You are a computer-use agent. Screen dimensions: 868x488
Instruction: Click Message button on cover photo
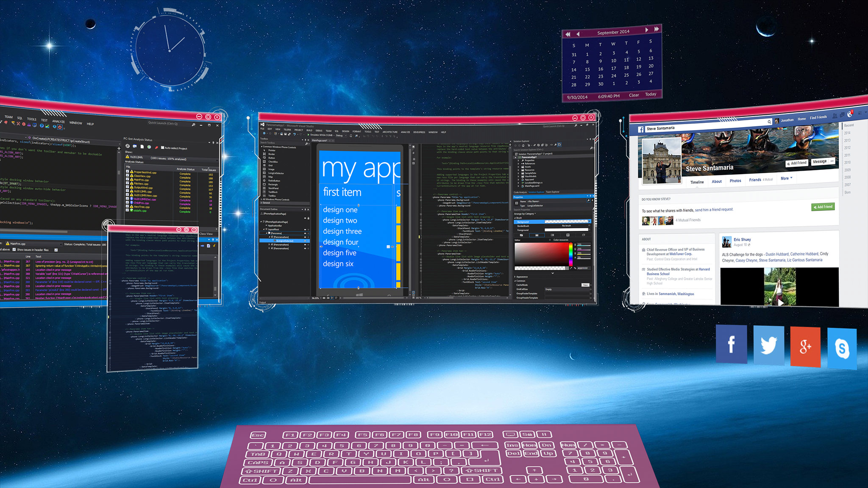pos(820,161)
